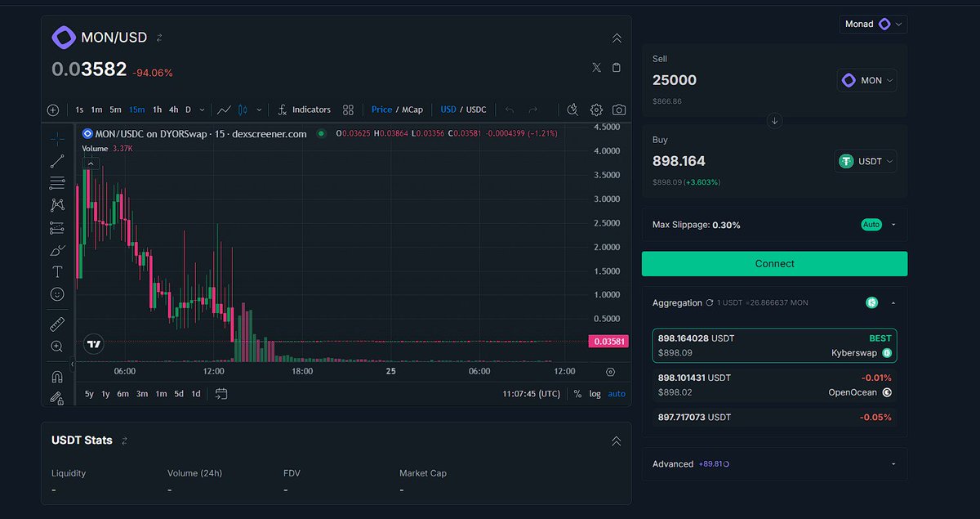This screenshot has height=519, width=980.
Task: Open the Monad network selector
Action: [x=873, y=25]
